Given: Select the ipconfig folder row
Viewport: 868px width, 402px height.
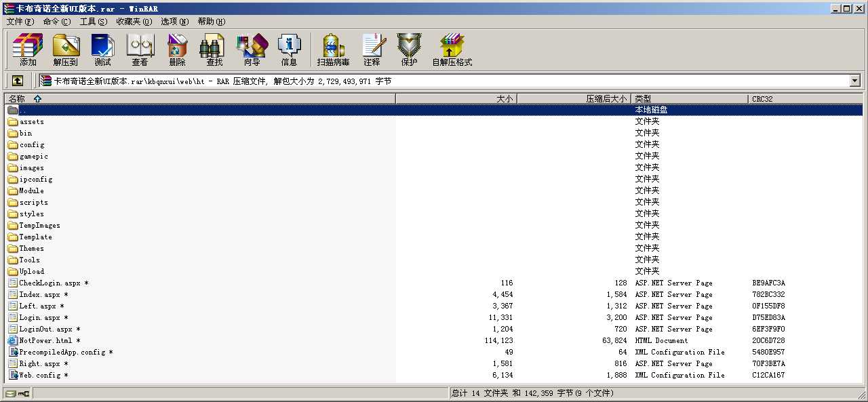Looking at the screenshot, I should (434, 179).
